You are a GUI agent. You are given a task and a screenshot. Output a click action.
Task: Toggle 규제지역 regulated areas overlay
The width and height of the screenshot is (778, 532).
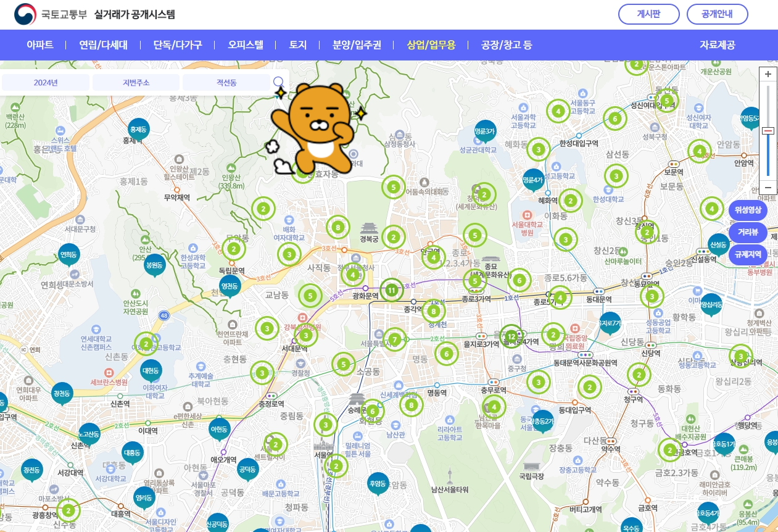pyautogui.click(x=748, y=254)
